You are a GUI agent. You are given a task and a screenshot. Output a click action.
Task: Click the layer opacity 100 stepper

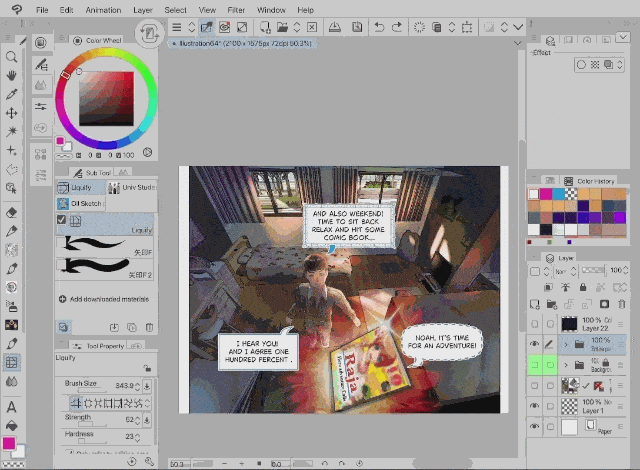(626, 270)
